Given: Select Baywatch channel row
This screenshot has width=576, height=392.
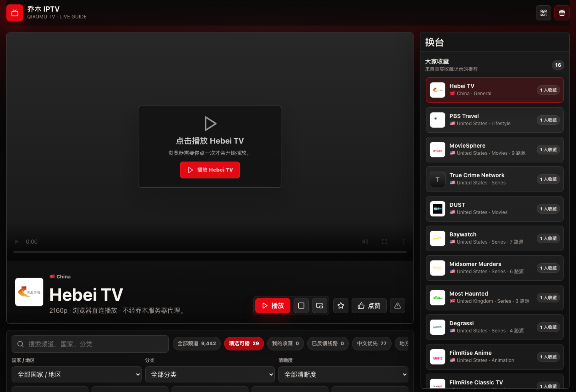Looking at the screenshot, I should click(x=495, y=238).
